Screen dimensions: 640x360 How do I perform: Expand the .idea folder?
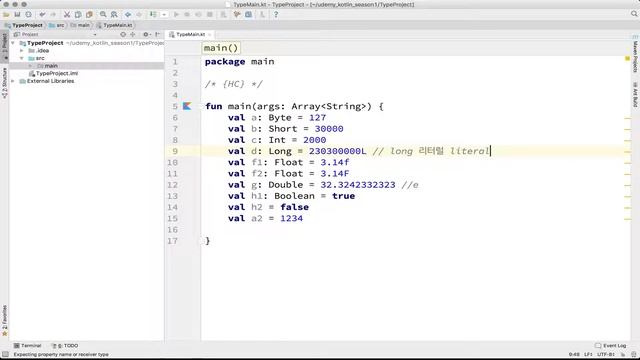click(x=22, y=51)
